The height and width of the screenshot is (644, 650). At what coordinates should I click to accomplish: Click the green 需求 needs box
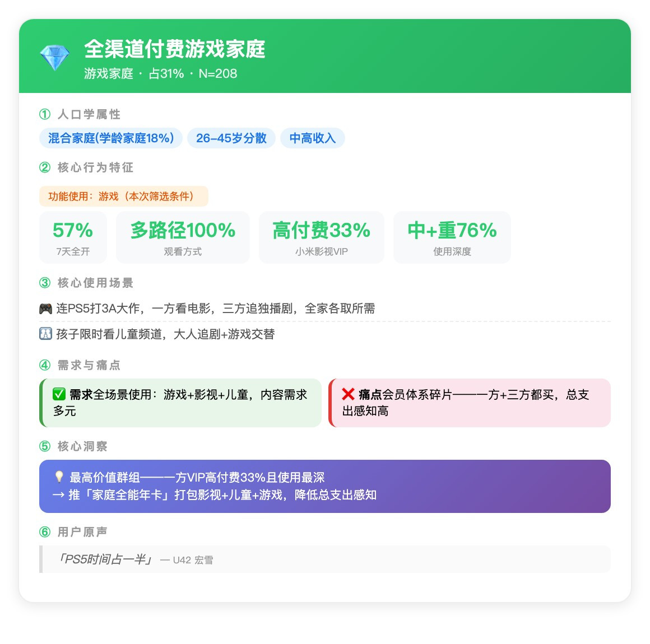click(180, 403)
